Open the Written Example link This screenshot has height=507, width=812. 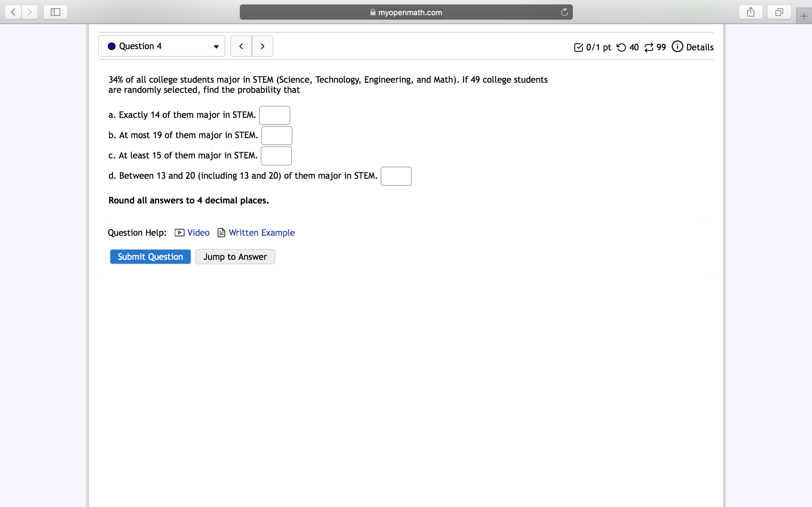261,233
